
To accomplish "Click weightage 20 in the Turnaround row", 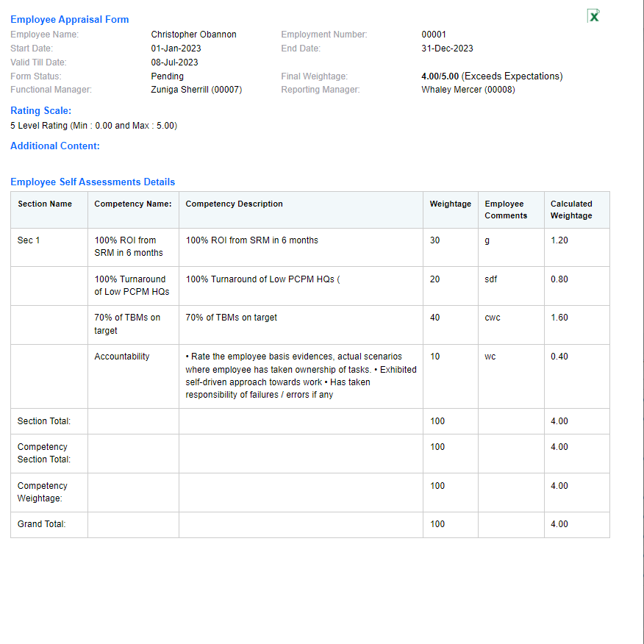I will [434, 279].
